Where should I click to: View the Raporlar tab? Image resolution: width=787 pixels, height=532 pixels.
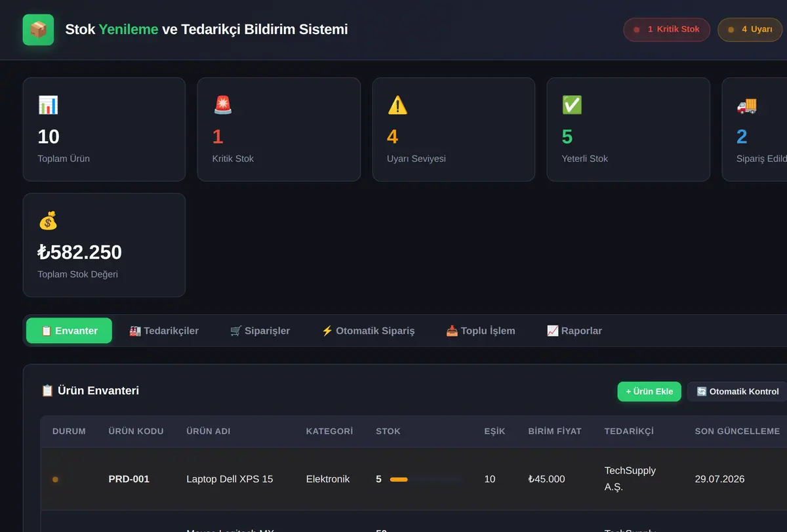click(575, 331)
